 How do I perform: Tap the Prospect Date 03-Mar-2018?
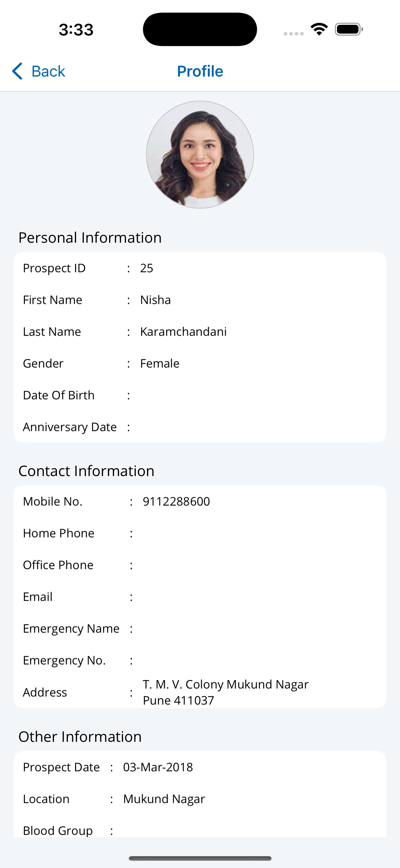(158, 767)
